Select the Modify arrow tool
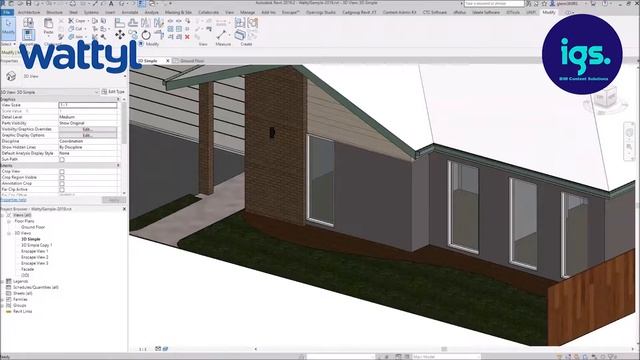 (x=8, y=27)
